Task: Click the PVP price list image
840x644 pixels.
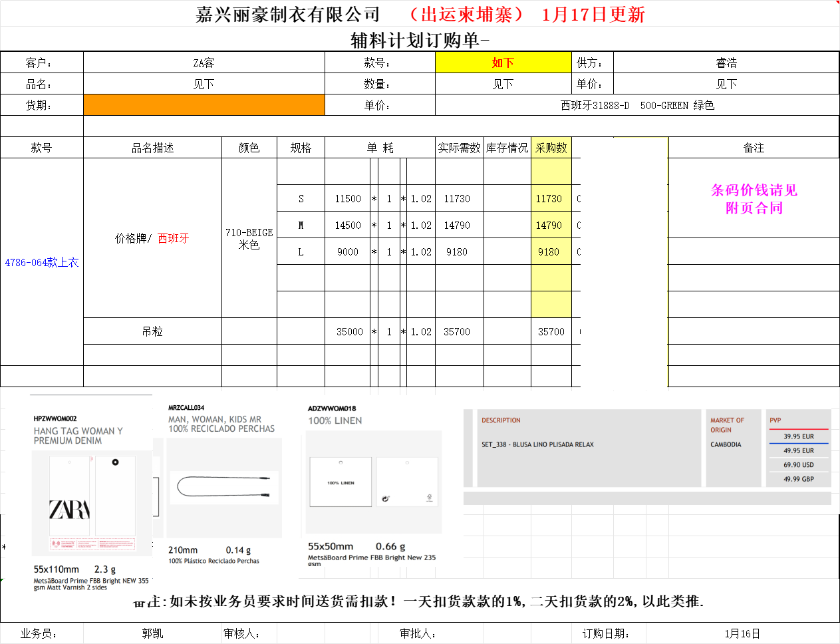Action: pyautogui.click(x=798, y=449)
